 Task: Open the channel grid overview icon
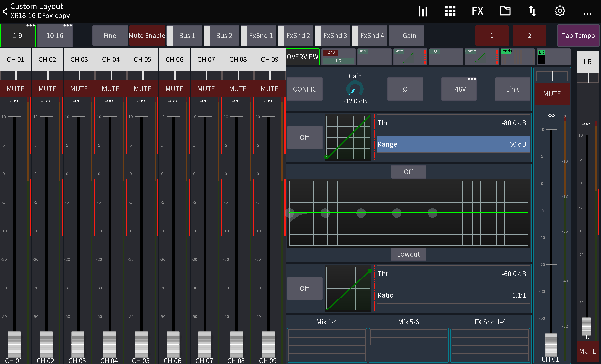[x=450, y=11]
